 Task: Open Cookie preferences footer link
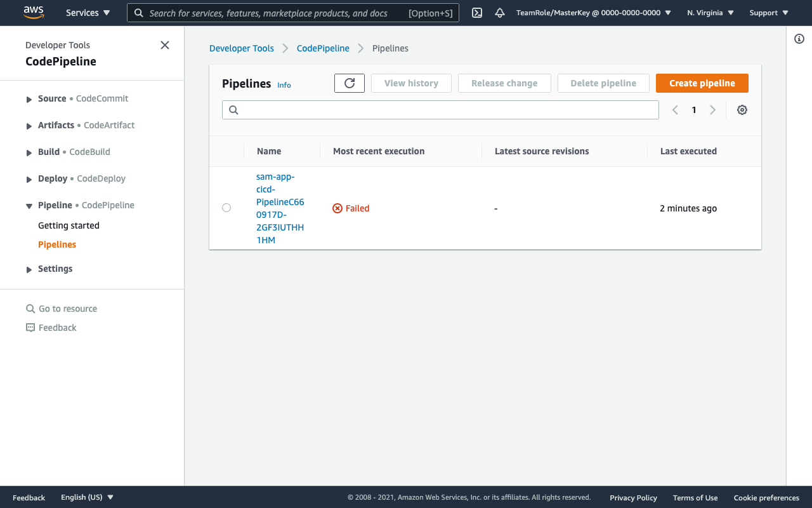766,497
